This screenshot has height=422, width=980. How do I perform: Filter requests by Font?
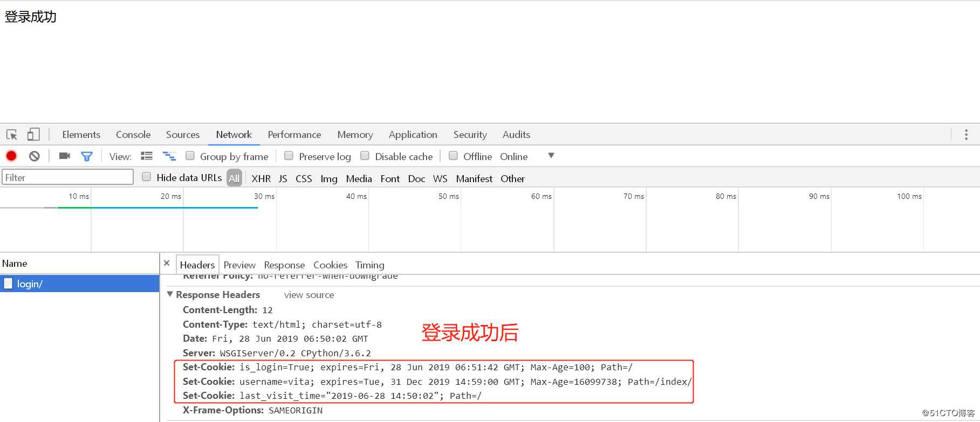(x=390, y=178)
